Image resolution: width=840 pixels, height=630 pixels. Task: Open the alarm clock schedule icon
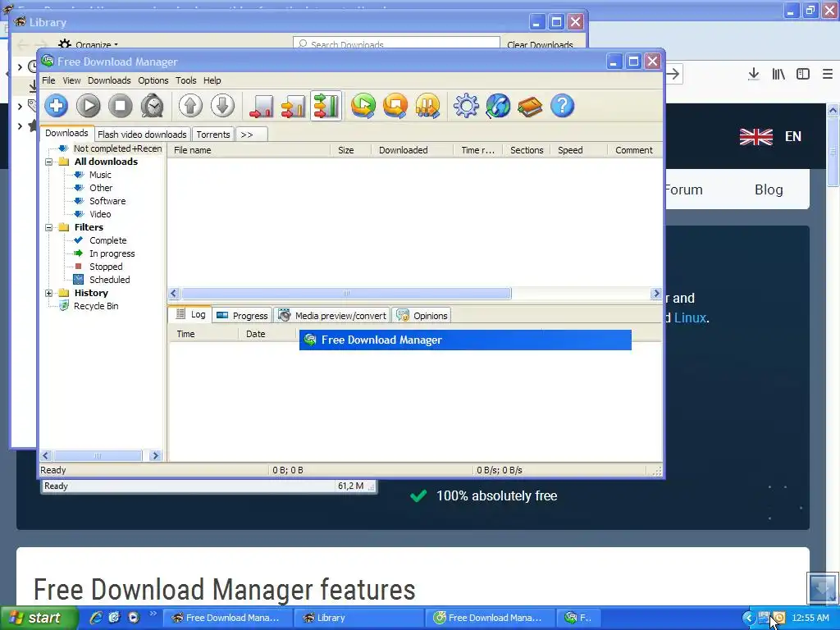pos(153,106)
